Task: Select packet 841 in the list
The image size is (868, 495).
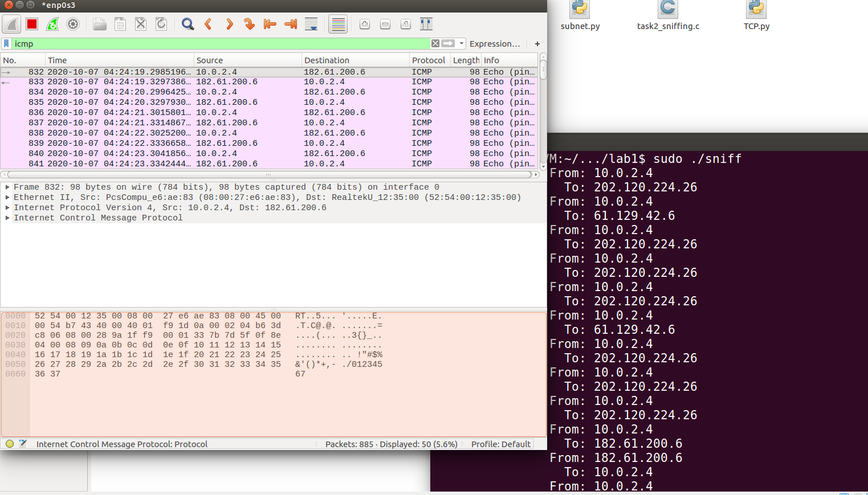Action: click(x=269, y=164)
